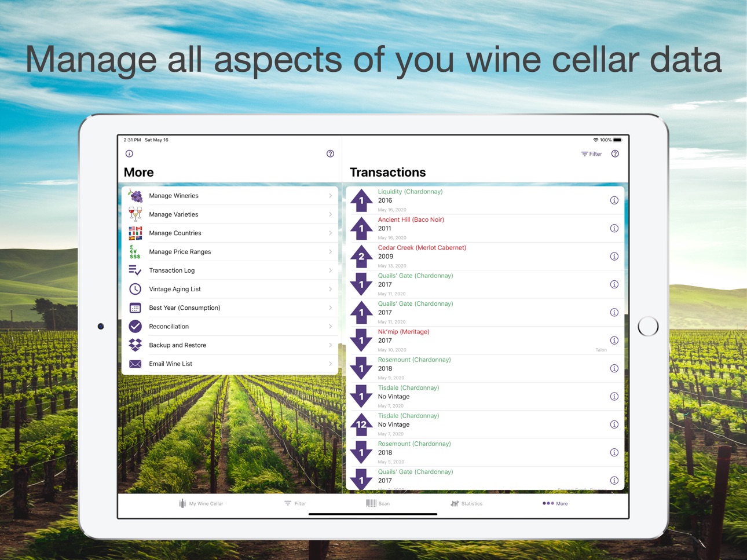Switch to Filter tab in bottom bar
747x560 pixels.
295,503
